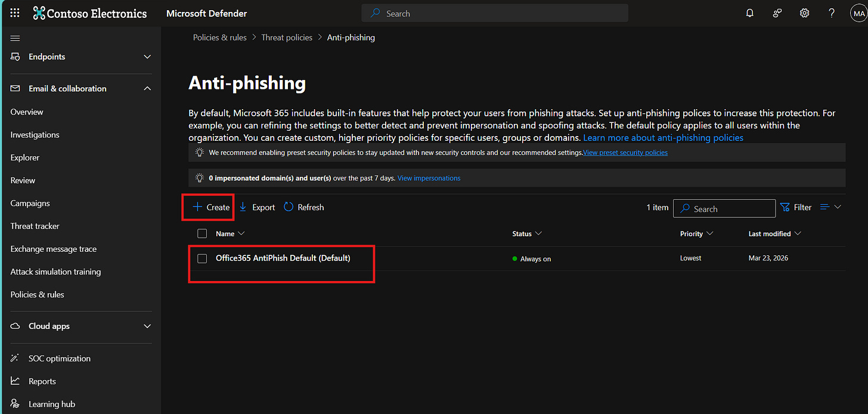The height and width of the screenshot is (414, 868).
Task: Open the Last modified column sort dropdown
Action: point(798,234)
